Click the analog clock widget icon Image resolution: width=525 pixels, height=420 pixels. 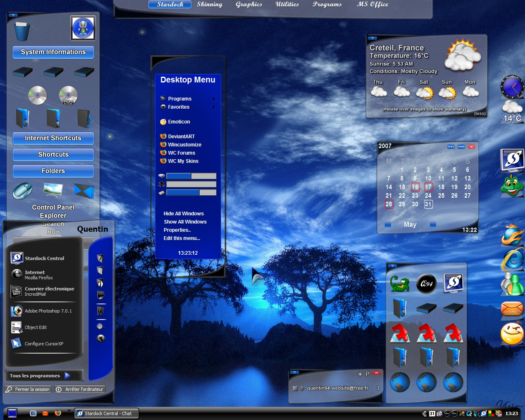click(512, 87)
